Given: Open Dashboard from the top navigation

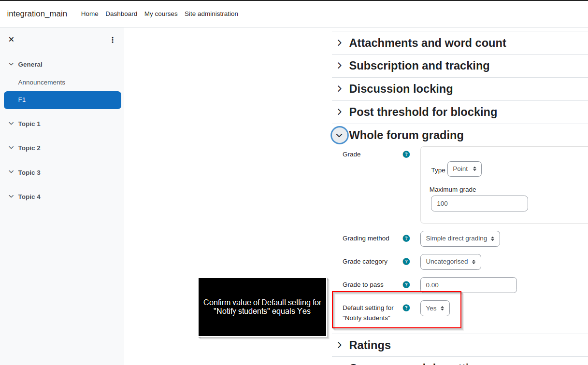Looking at the screenshot, I should [x=121, y=14].
